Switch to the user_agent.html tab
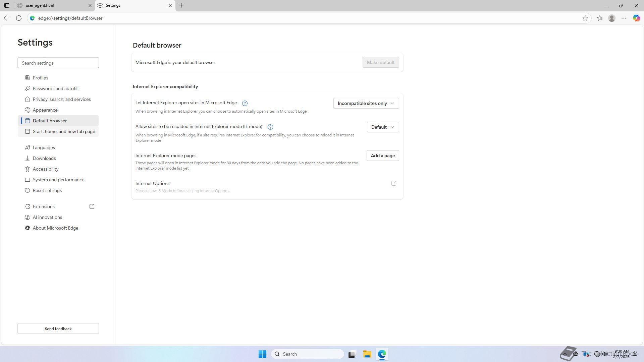The height and width of the screenshot is (362, 644). (54, 5)
